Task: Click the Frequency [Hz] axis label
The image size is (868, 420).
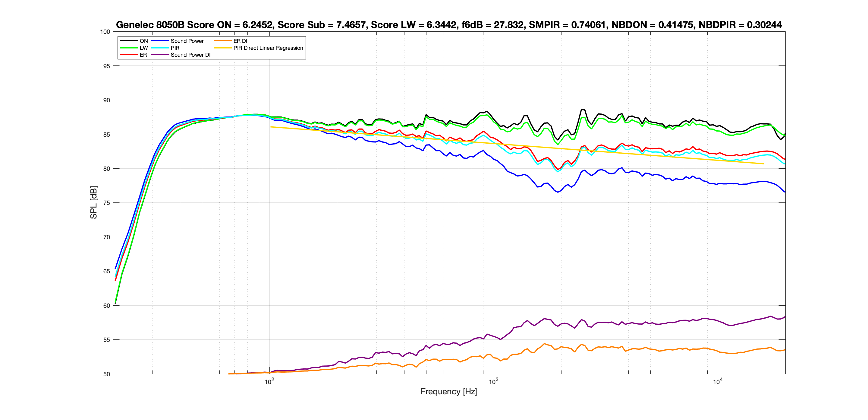Action: coord(449,391)
